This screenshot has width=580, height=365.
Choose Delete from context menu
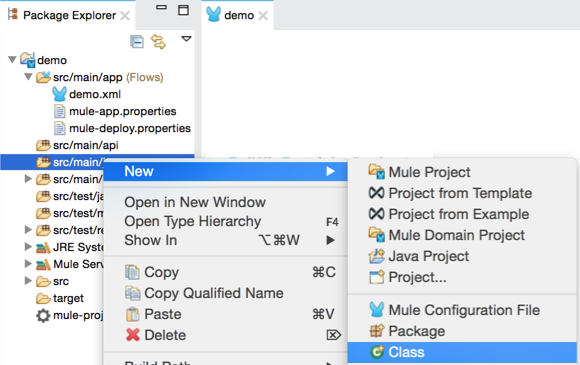tap(165, 335)
